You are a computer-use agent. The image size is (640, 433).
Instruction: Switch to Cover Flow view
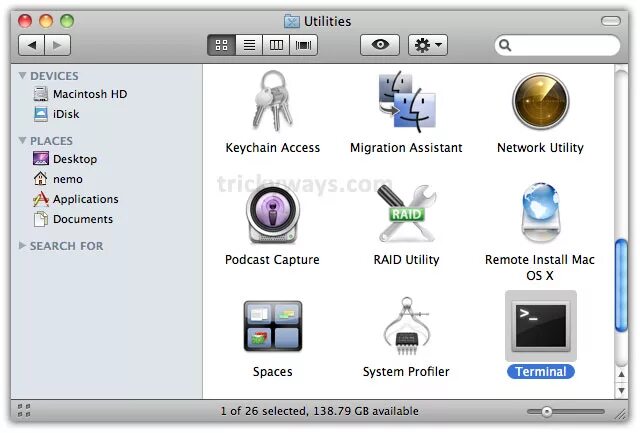coord(303,45)
